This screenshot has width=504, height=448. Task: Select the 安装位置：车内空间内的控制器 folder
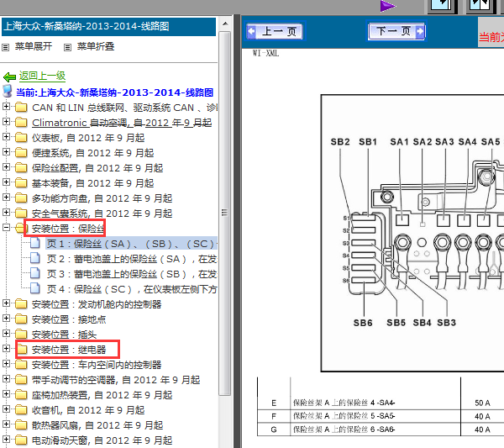click(x=97, y=365)
